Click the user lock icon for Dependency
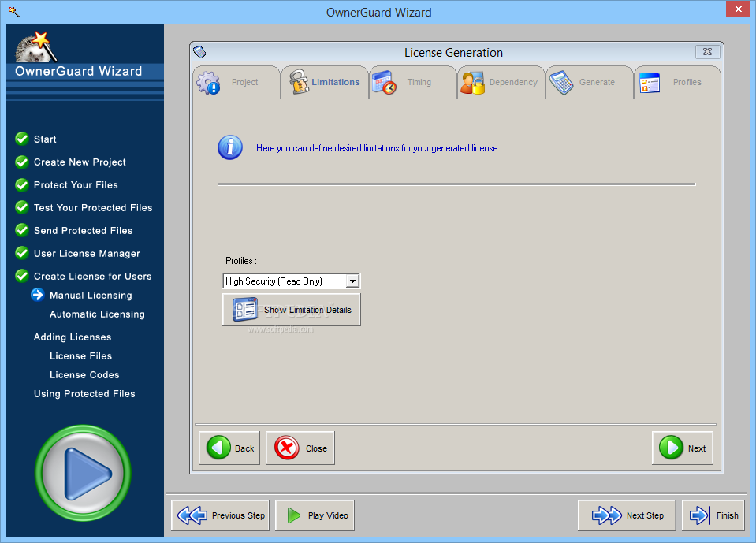756x543 pixels. click(472, 83)
